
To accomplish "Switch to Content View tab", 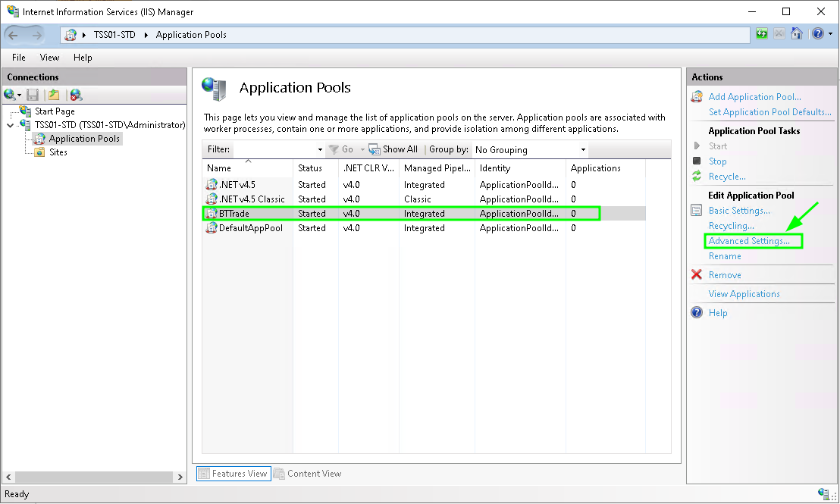I will click(308, 474).
